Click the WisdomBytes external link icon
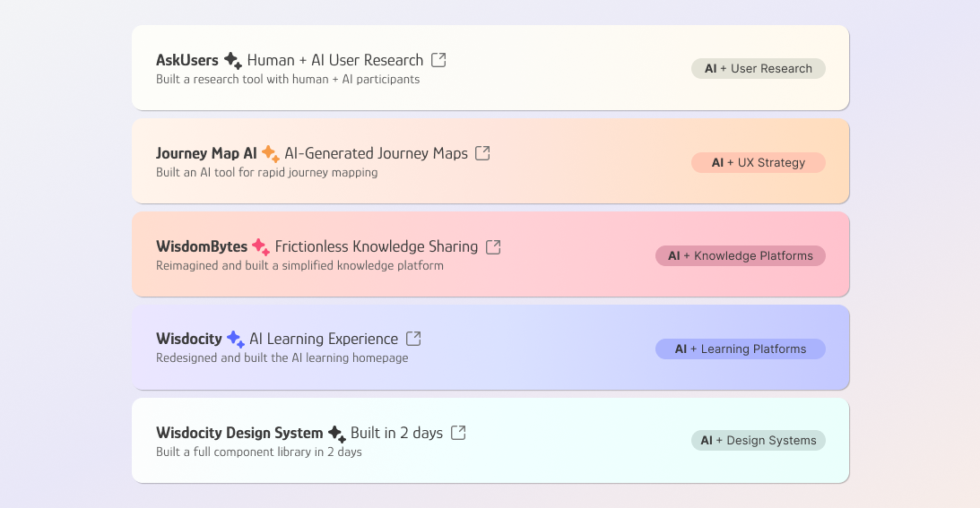This screenshot has width=980, height=508. 493,246
